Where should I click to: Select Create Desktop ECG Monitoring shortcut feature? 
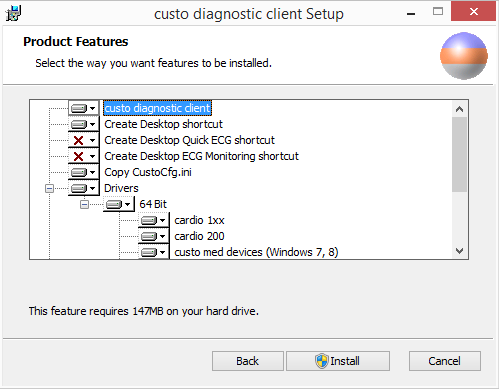pos(201,156)
